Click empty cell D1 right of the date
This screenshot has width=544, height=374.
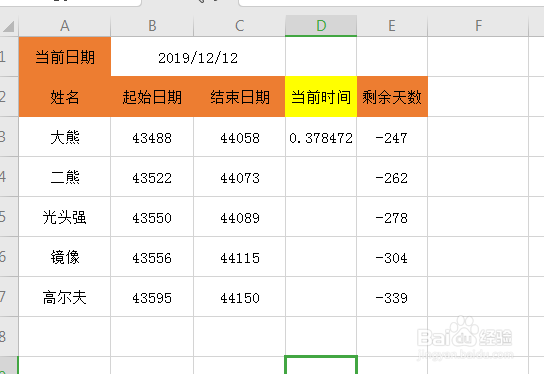point(321,57)
